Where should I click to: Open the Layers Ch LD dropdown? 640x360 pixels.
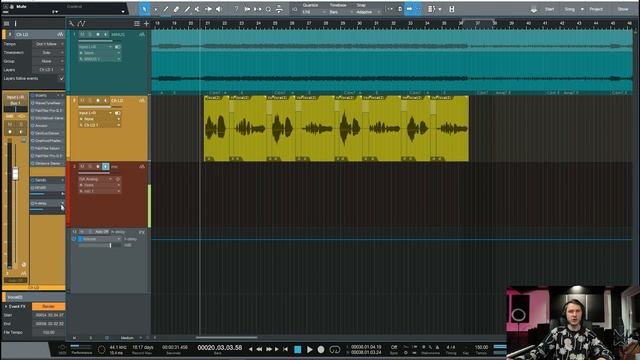pyautogui.click(x=48, y=70)
